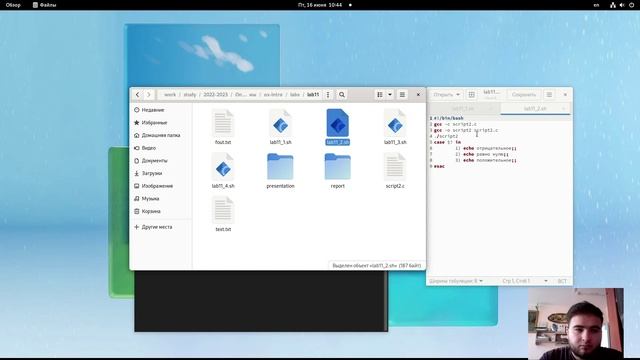This screenshot has height=360, width=640.
Task: Click the power icon in top bar
Action: coord(631,5)
